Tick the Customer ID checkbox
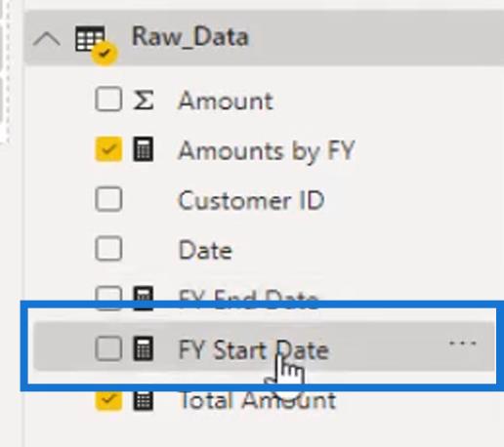Screen dimensions: 504x447 click(x=108, y=199)
